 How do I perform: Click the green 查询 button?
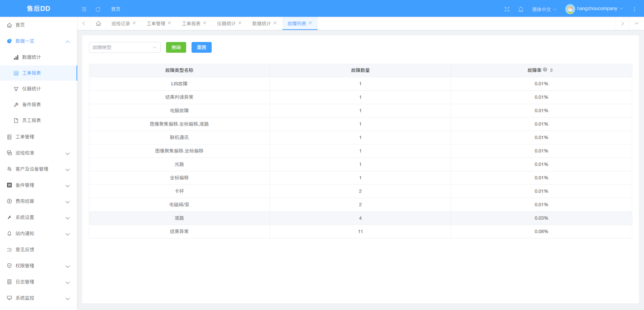pyautogui.click(x=176, y=47)
